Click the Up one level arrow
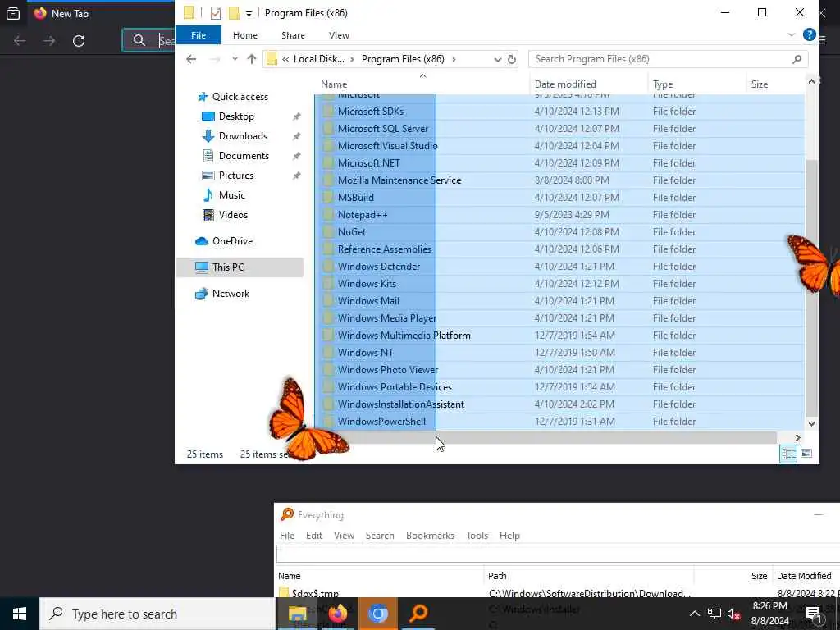Screen dimensions: 840x630 point(252,59)
